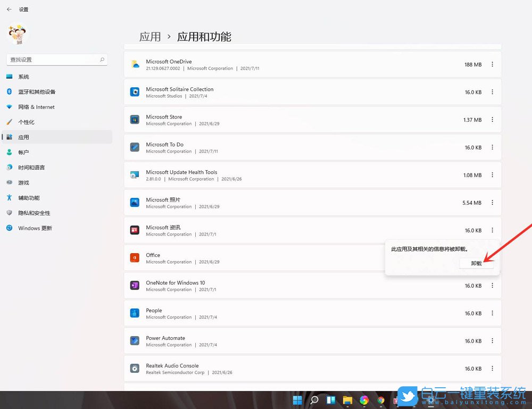Select 应用 in the breadcrumb navigation
Image resolution: width=532 pixels, height=409 pixels.
tap(150, 36)
